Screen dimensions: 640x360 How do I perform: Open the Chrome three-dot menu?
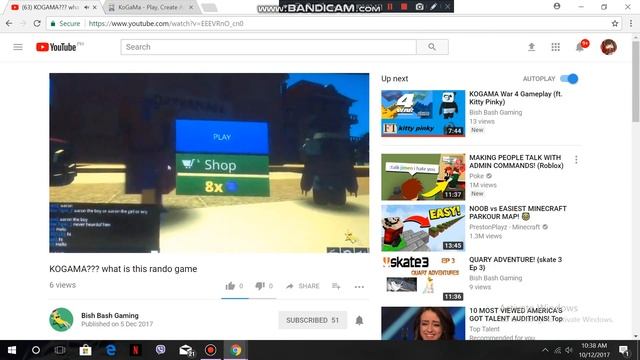pos(631,23)
